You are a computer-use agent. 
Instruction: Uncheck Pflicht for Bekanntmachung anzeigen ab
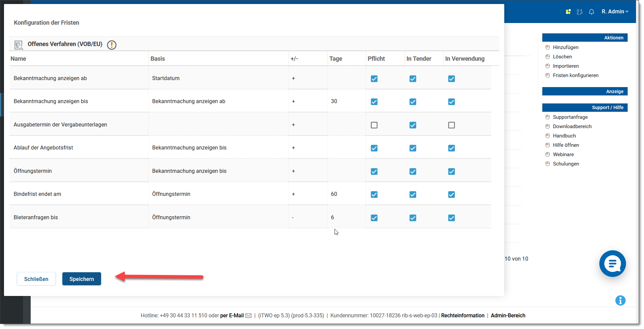(374, 79)
